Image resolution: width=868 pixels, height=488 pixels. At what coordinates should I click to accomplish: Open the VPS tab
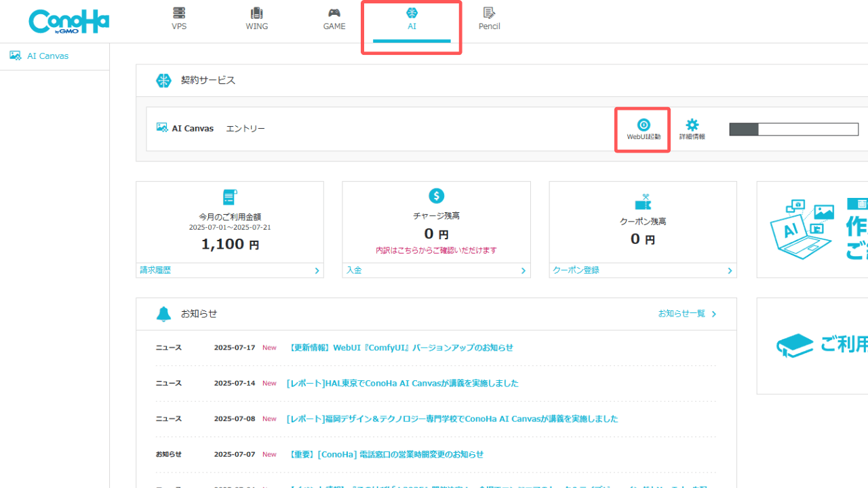pos(179,19)
